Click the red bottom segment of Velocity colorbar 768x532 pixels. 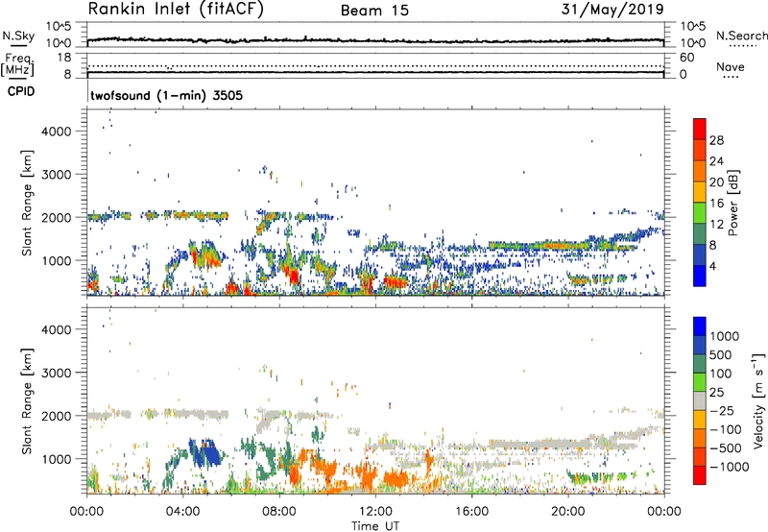(700, 475)
